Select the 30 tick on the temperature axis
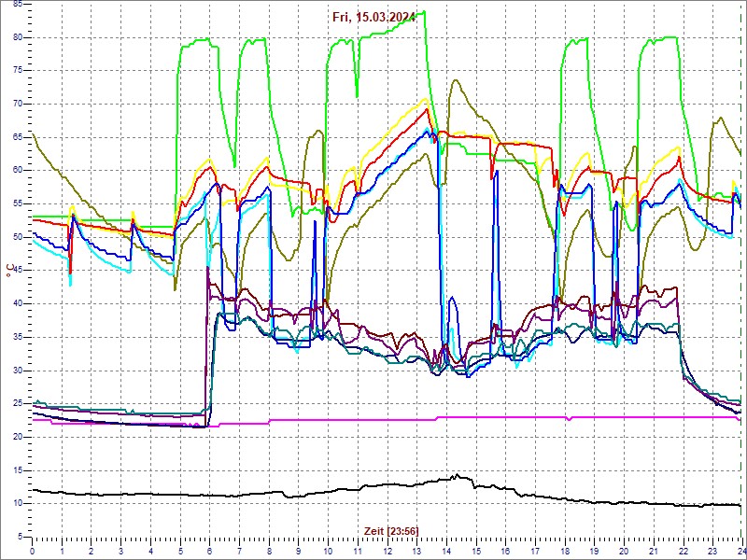Image resolution: width=747 pixels, height=560 pixels. [18, 371]
